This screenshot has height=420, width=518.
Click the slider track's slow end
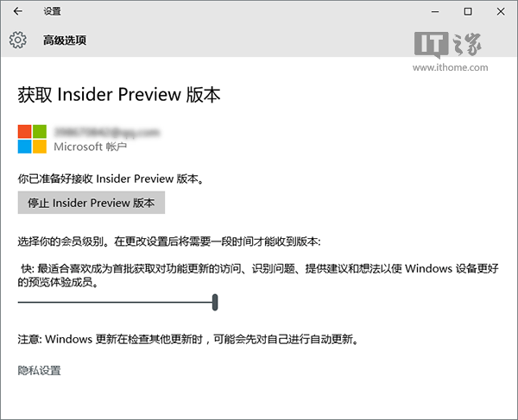[20, 302]
